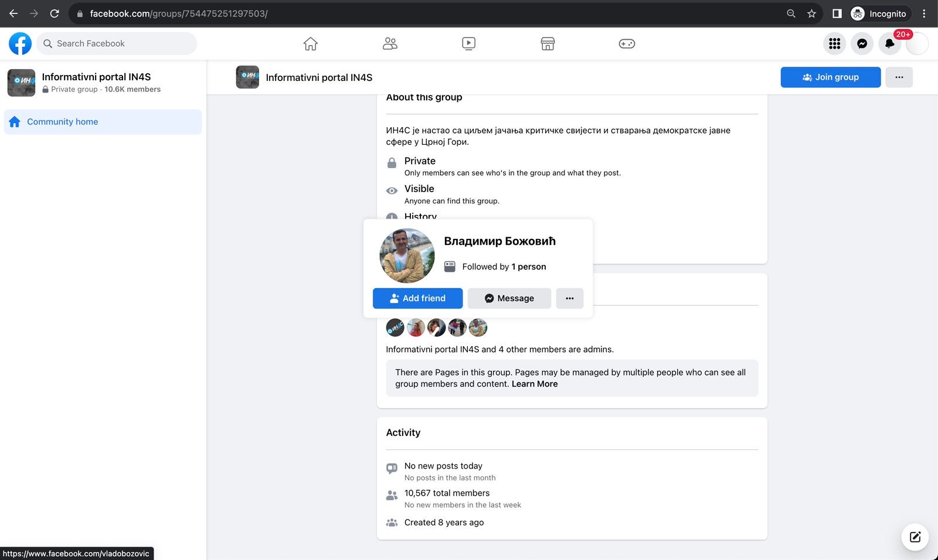This screenshot has height=560, width=938.
Task: Click the 'Visible' heading text
Action: point(419,189)
